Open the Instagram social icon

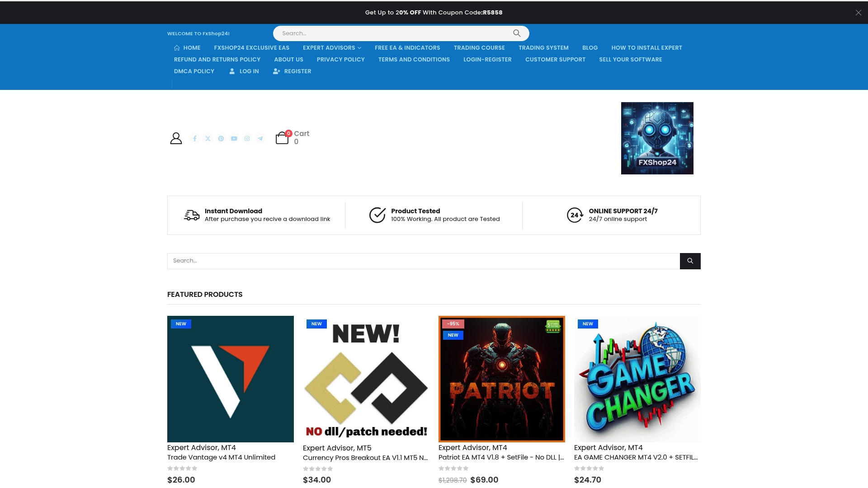click(x=247, y=138)
